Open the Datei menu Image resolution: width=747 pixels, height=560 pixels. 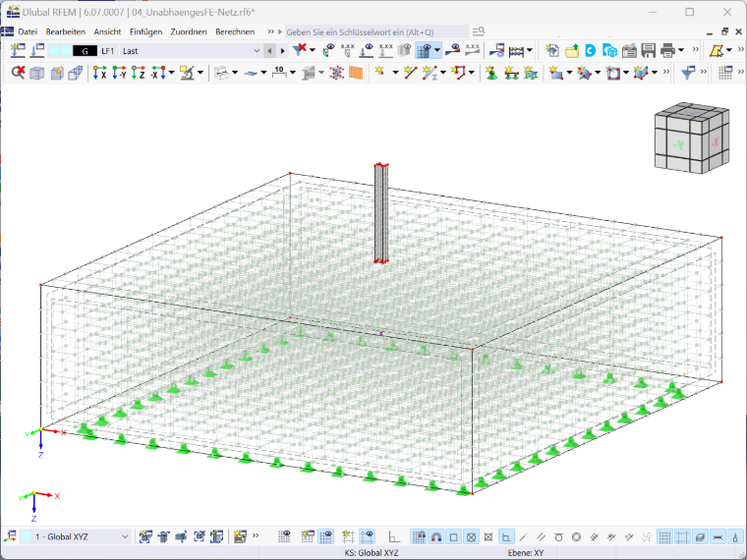coord(28,31)
